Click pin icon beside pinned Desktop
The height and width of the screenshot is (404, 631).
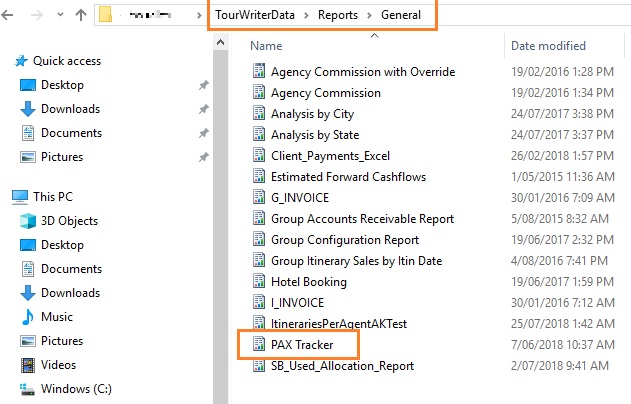pyautogui.click(x=204, y=85)
